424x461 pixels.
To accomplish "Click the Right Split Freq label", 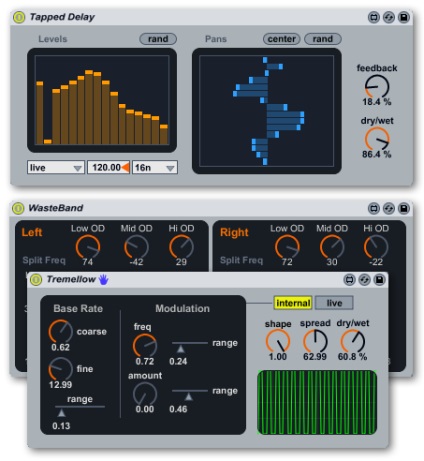I will click(241, 260).
